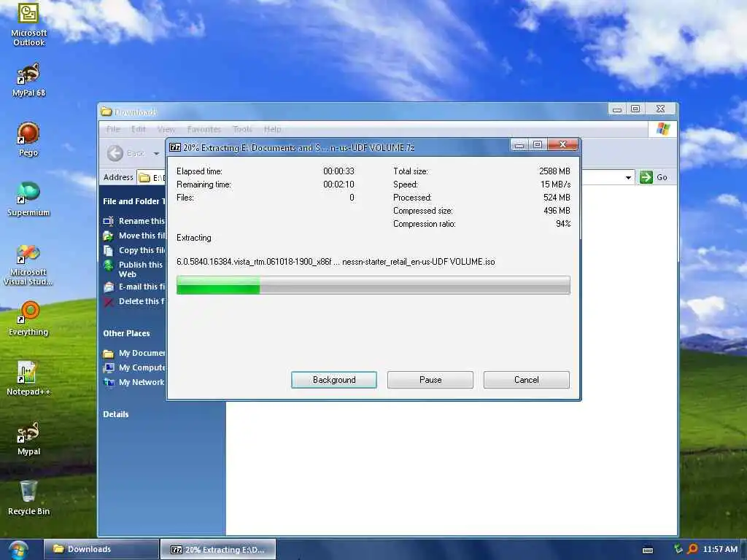Open the Favorites menu in Downloads window
This screenshot has width=747, height=560.
click(204, 129)
